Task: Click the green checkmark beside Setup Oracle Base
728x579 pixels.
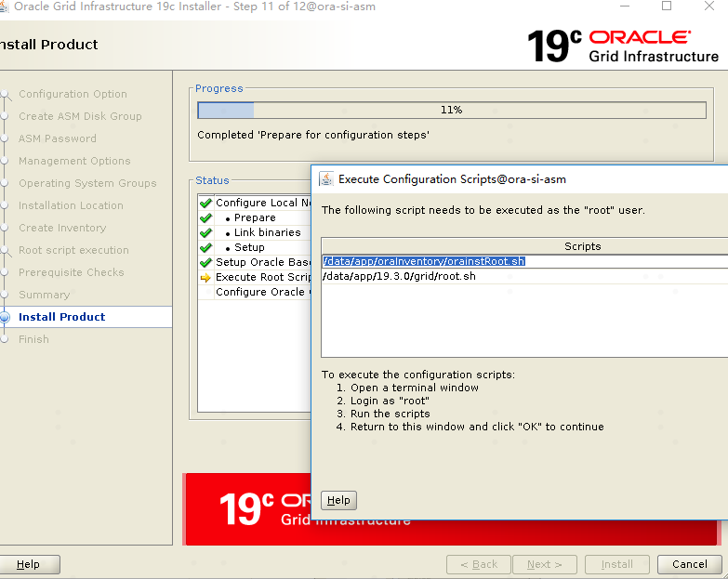Action: 205,262
